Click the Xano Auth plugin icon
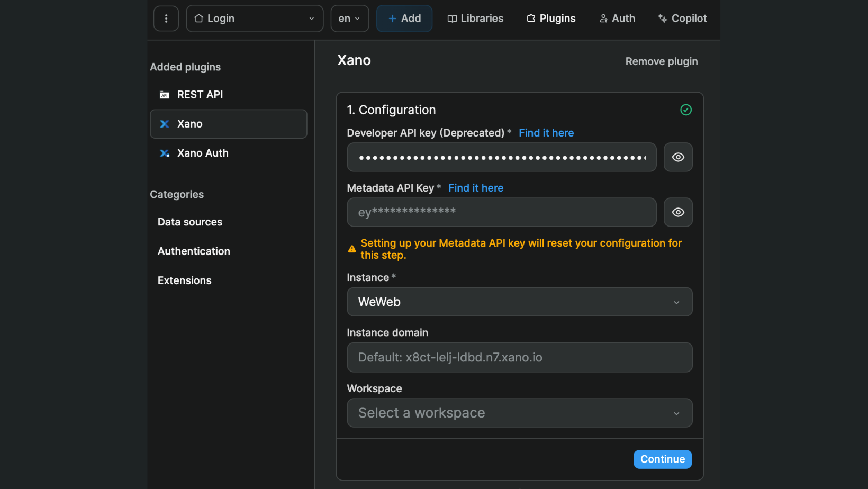 click(x=165, y=153)
